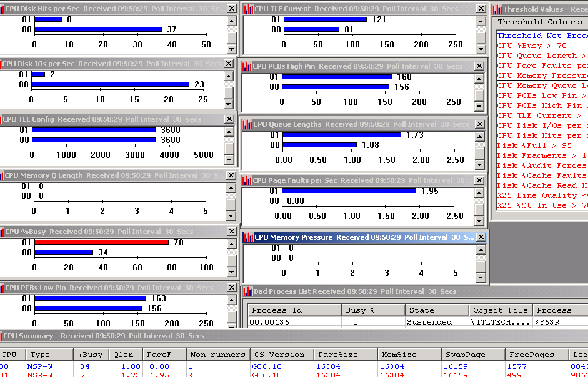588x377 pixels.
Task: Click the CPU Memory Pressure title icon
Action: point(249,237)
